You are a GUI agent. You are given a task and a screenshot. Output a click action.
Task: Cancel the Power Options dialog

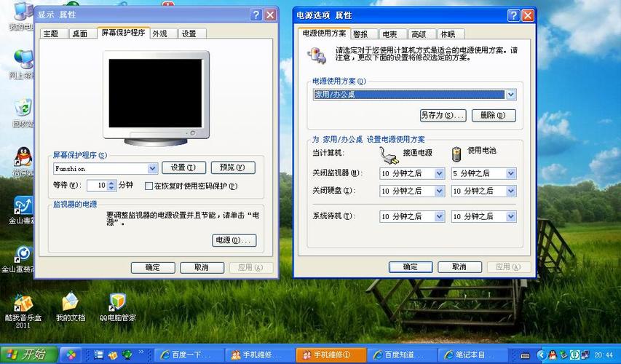460,267
